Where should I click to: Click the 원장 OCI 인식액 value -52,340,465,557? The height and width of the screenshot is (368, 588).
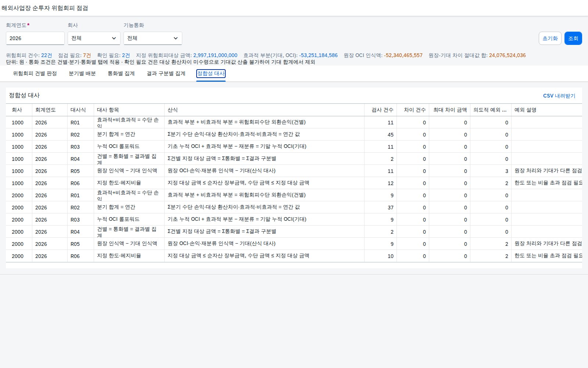point(403,55)
